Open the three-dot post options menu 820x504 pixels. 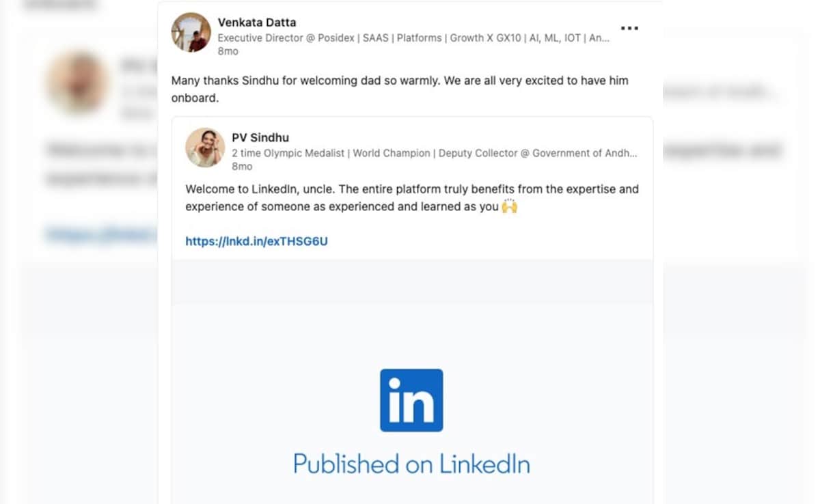coord(629,28)
